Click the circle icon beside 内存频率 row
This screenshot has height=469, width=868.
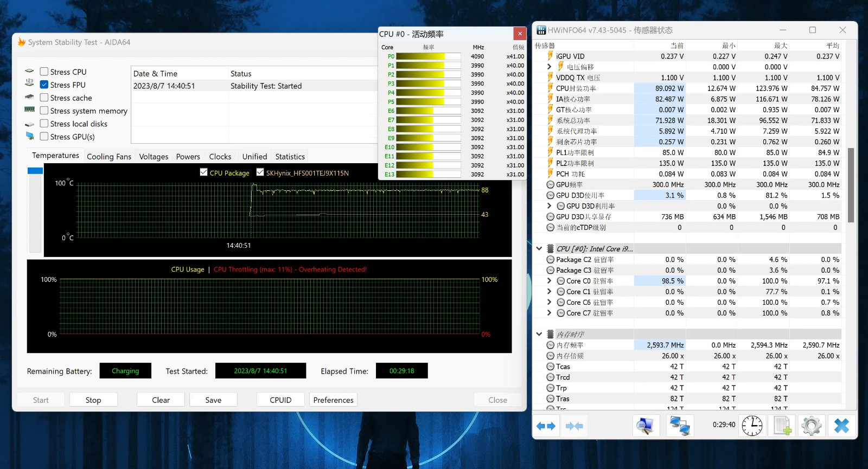click(x=550, y=345)
